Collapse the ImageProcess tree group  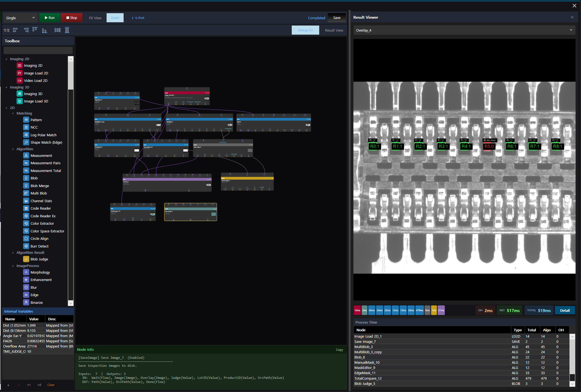coord(13,266)
